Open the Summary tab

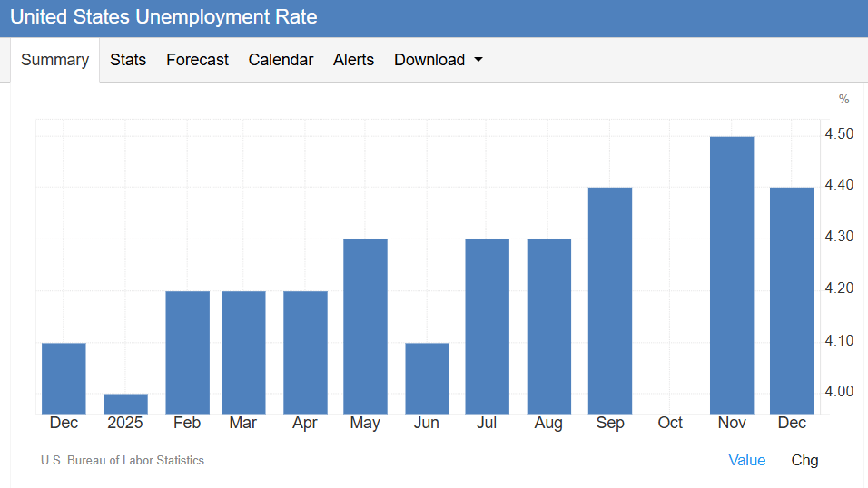click(x=54, y=60)
